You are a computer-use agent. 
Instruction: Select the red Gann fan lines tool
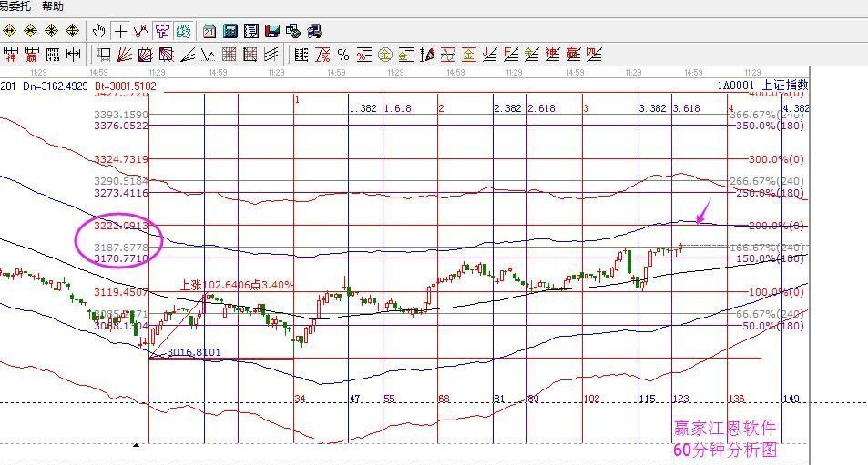[x=125, y=54]
